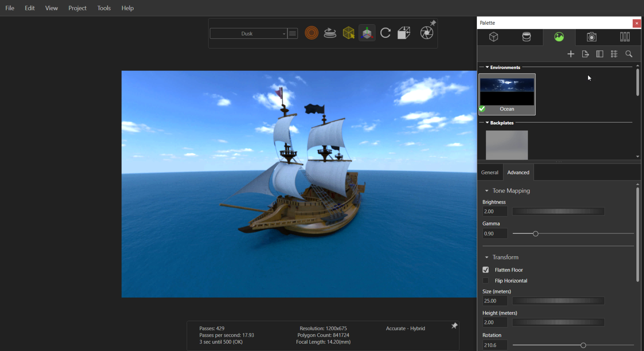
Task: Click the camera aperture render icon
Action: (x=426, y=33)
